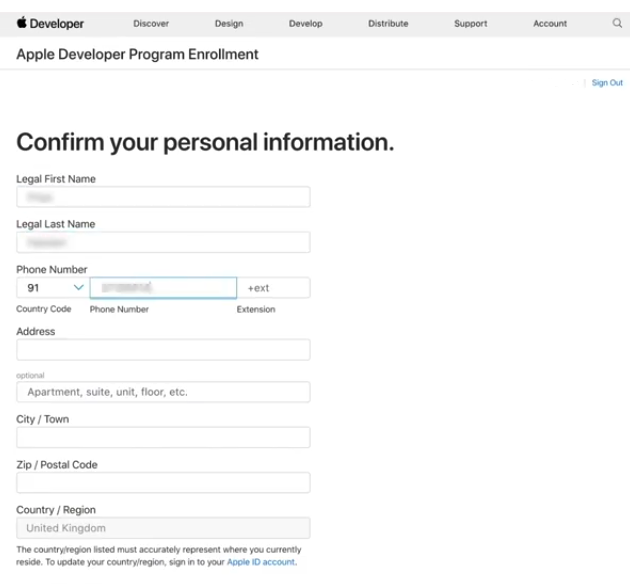
Task: Select the 91 country code box
Action: click(x=53, y=288)
